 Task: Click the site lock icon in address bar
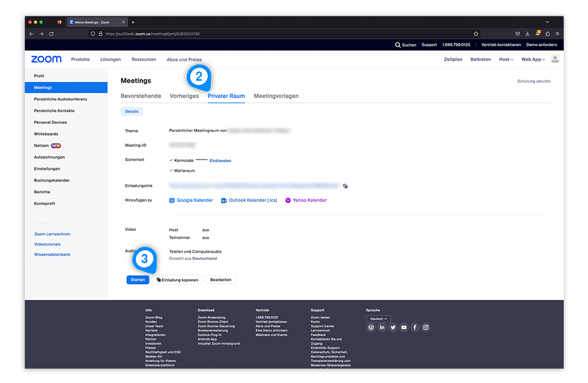click(x=101, y=34)
